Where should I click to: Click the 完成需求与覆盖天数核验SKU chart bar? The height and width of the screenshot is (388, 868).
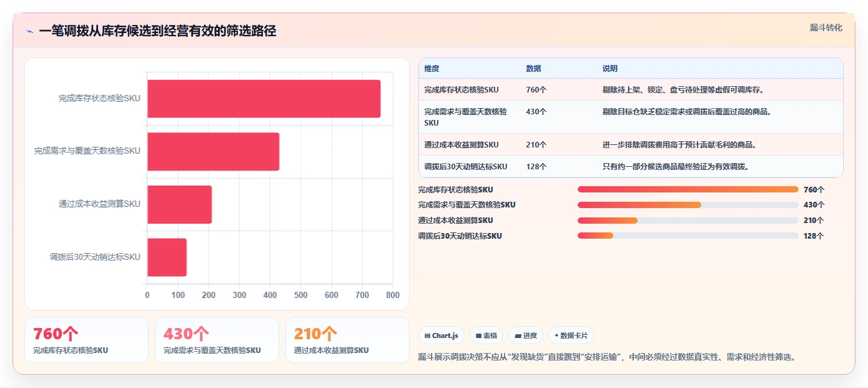point(213,151)
